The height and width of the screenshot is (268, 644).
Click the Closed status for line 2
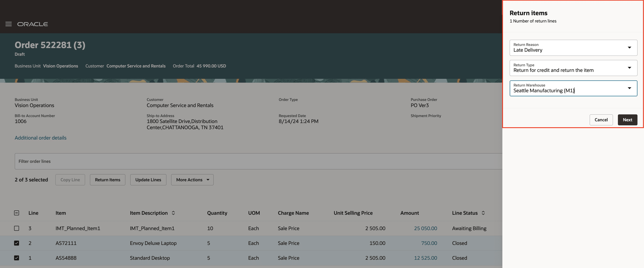click(460, 243)
